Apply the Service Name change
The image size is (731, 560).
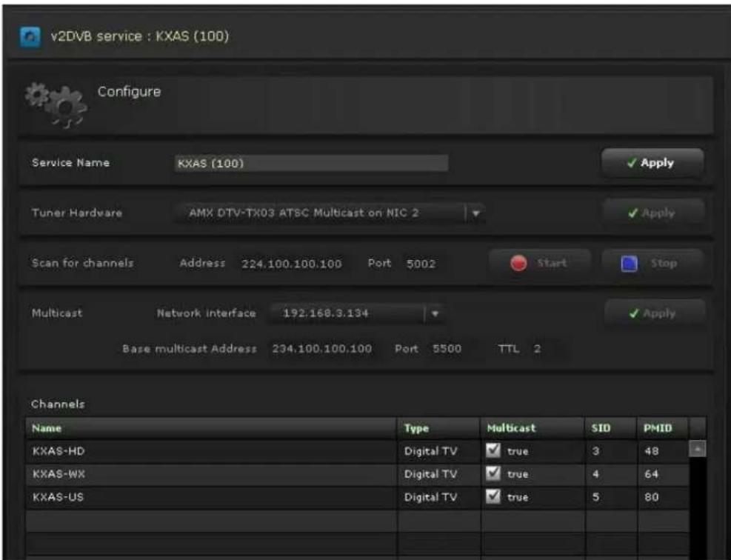[x=652, y=163]
